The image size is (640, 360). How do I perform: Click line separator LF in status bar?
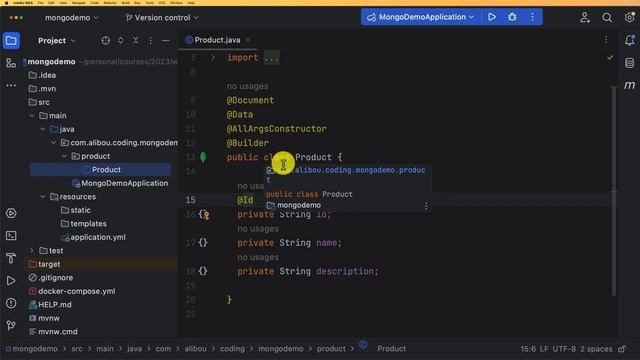click(544, 349)
